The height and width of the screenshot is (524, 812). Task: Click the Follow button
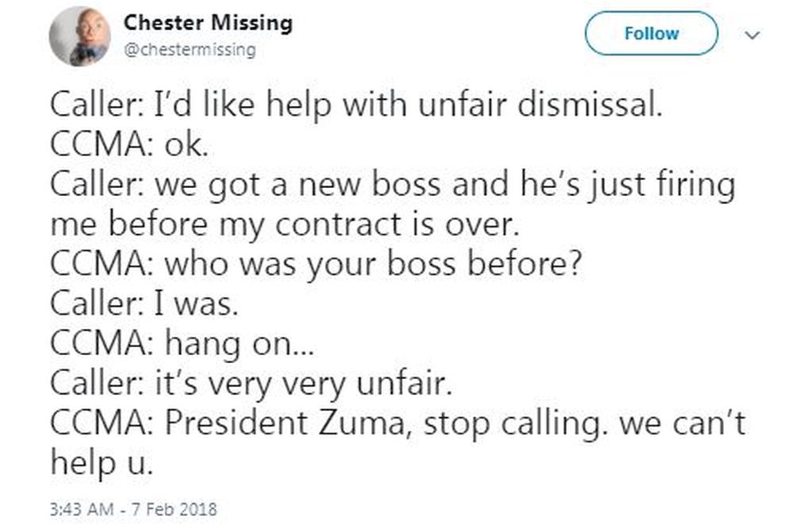tap(651, 34)
